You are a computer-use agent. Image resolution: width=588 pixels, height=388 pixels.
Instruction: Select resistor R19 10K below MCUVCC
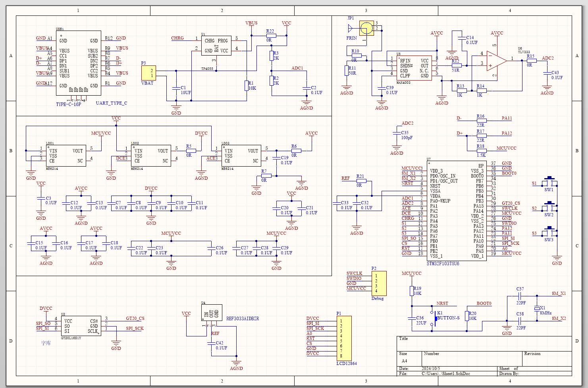[x=412, y=291]
